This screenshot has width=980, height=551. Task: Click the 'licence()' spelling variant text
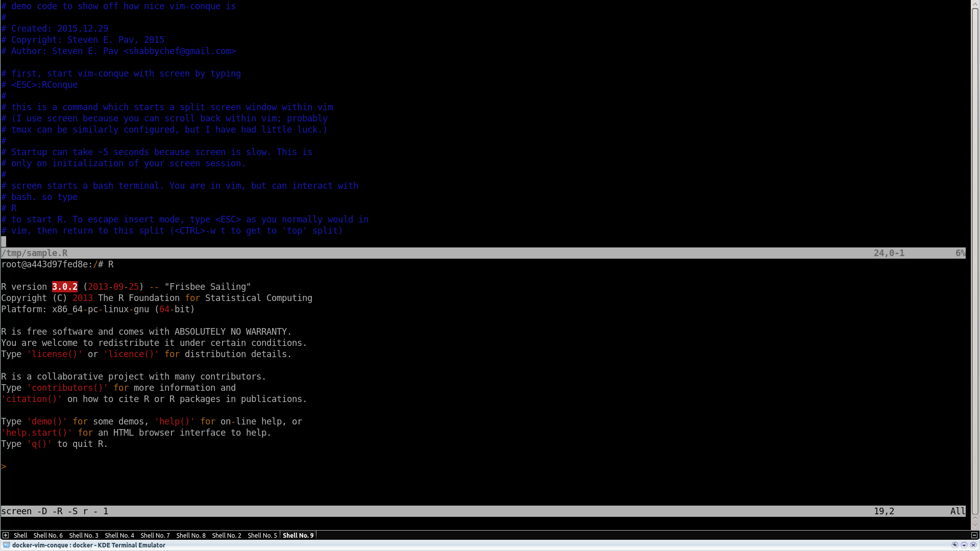click(131, 354)
